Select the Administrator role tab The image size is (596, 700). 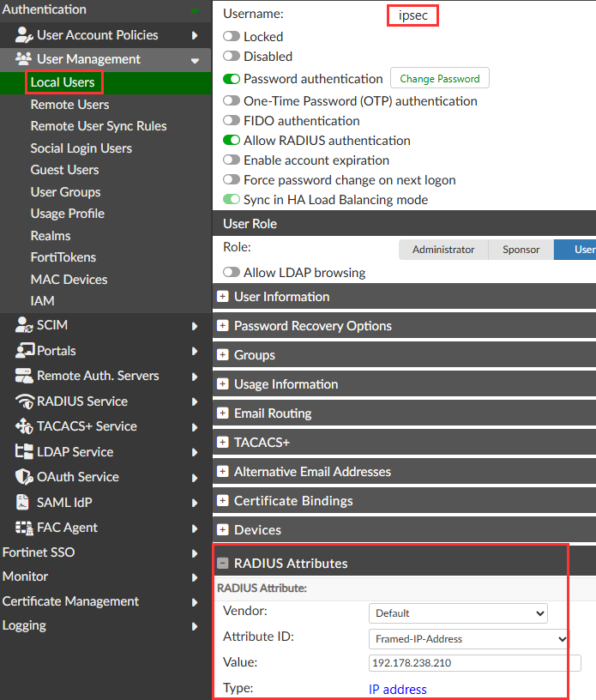click(x=443, y=250)
